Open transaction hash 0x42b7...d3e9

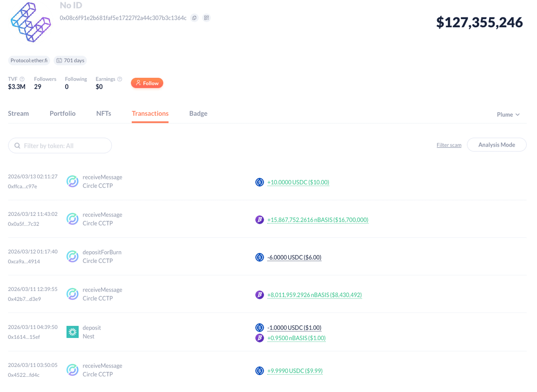pyautogui.click(x=24, y=299)
